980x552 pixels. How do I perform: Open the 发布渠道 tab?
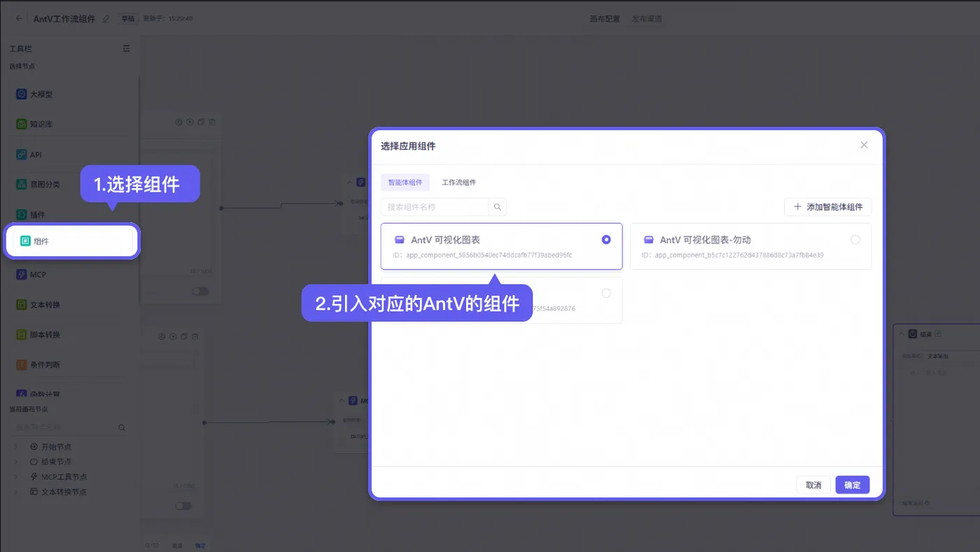(647, 19)
